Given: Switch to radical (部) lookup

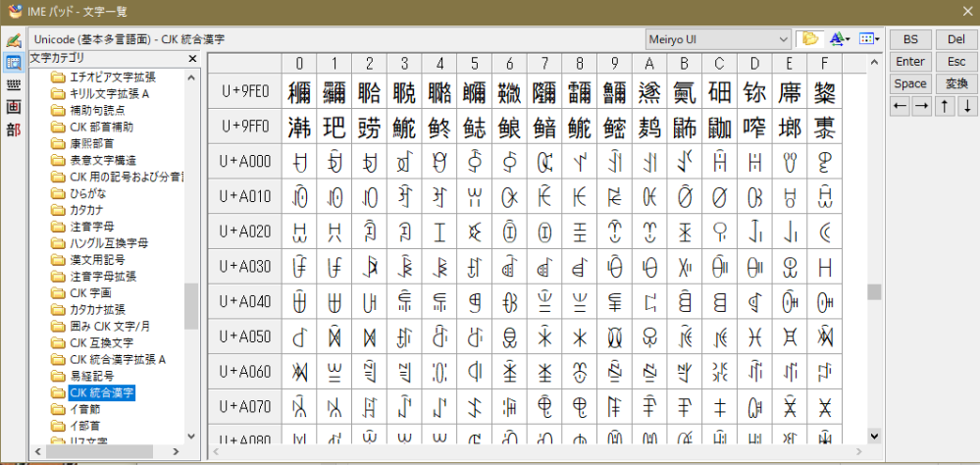Looking at the screenshot, I should 13,129.
